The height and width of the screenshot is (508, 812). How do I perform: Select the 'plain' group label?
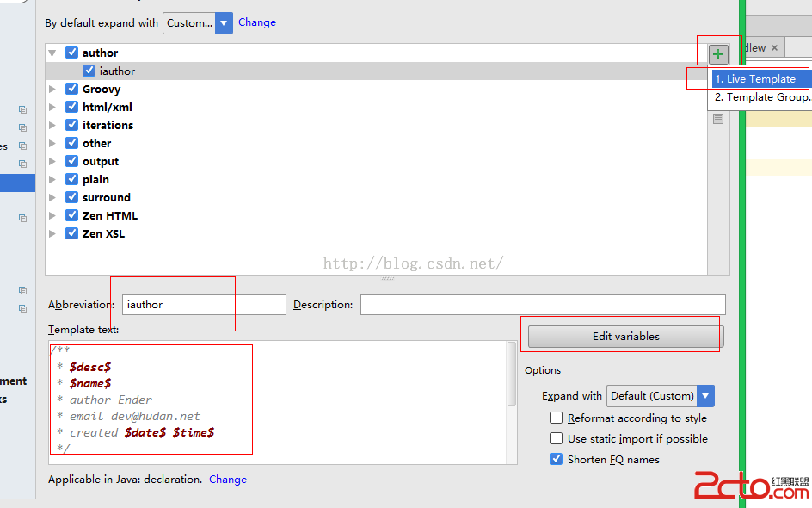coord(95,180)
